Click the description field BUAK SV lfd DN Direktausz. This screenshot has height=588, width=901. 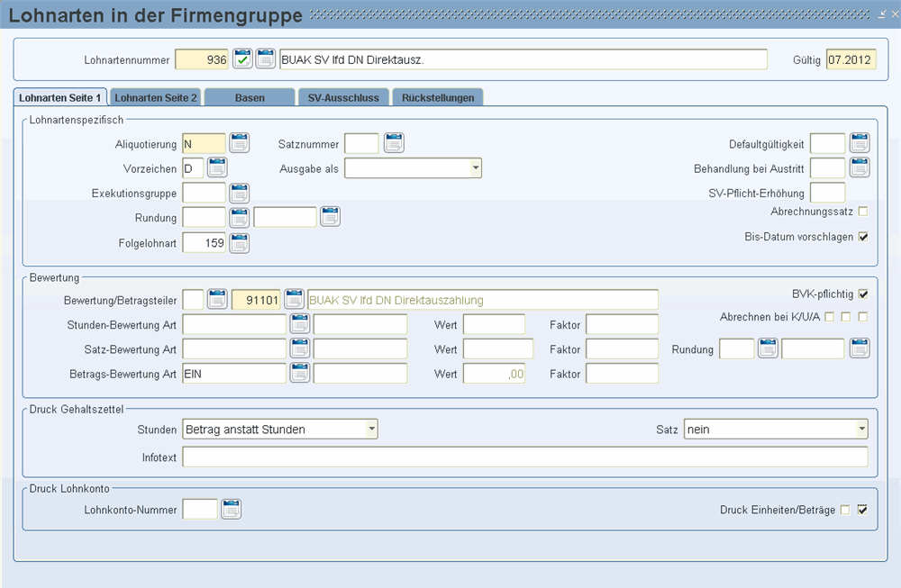click(523, 59)
